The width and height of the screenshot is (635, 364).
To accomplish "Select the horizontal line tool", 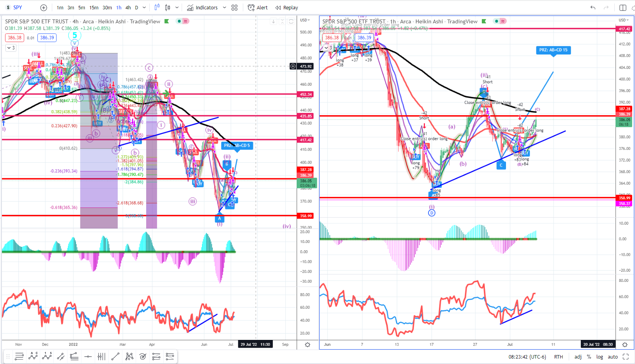I will [x=88, y=356].
